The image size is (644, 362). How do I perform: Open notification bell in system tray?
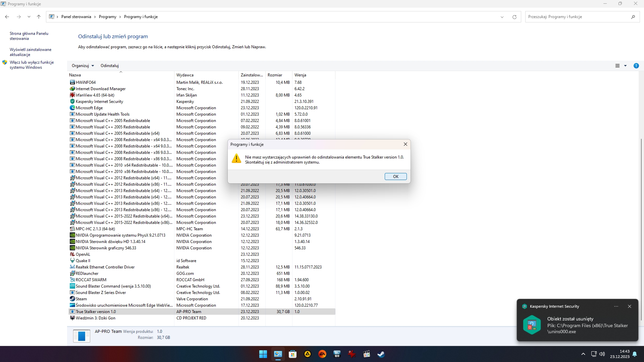(635, 354)
